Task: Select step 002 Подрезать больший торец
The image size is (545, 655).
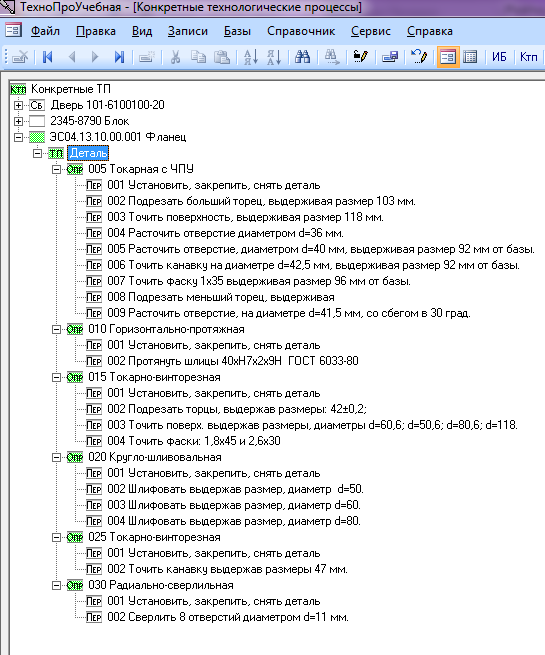Action: (261, 201)
